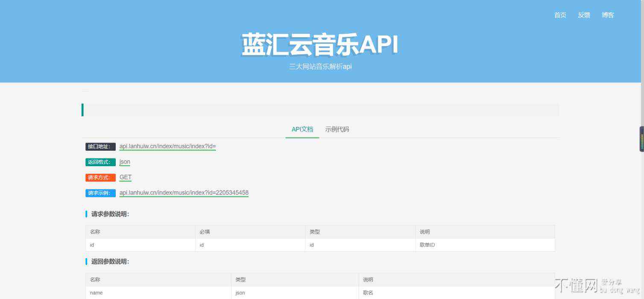Click the GET request method value
Viewport: 644px width, 299px height.
pyautogui.click(x=126, y=177)
